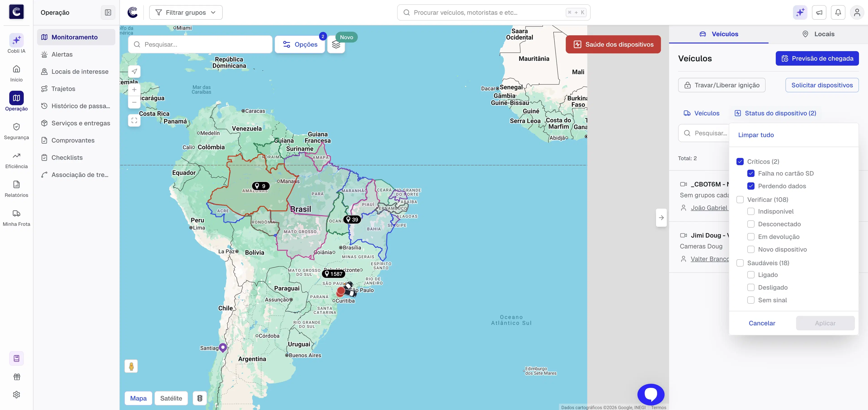Open Alertas menu item
The height and width of the screenshot is (410, 868).
76,54
